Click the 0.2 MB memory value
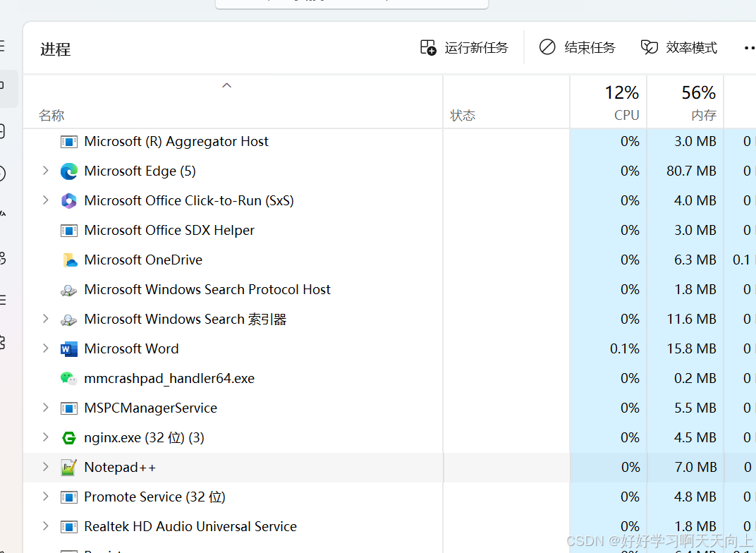The height and width of the screenshot is (553, 756). click(x=695, y=379)
